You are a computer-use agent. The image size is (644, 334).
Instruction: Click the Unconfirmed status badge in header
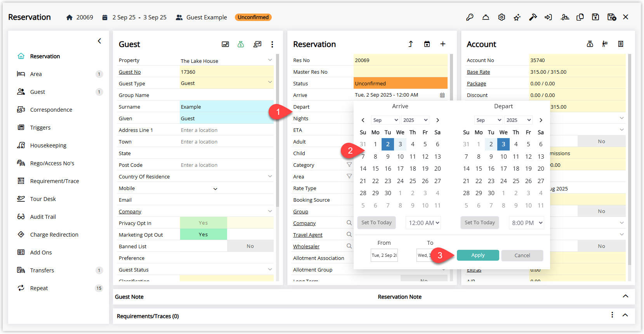(x=253, y=17)
